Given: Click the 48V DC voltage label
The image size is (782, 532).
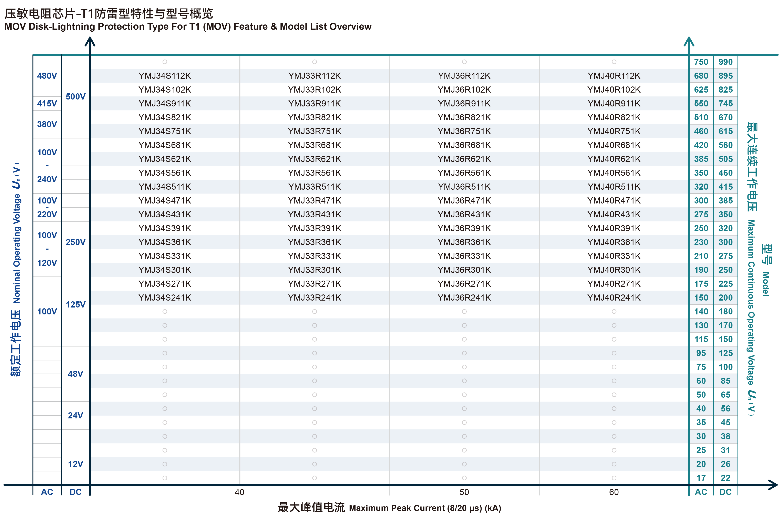Looking at the screenshot, I should 75,374.
